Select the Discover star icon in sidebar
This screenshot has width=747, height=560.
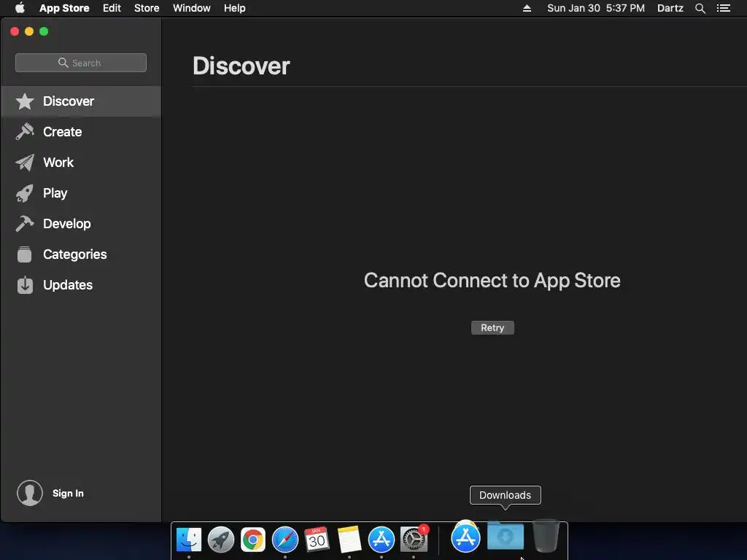(25, 101)
